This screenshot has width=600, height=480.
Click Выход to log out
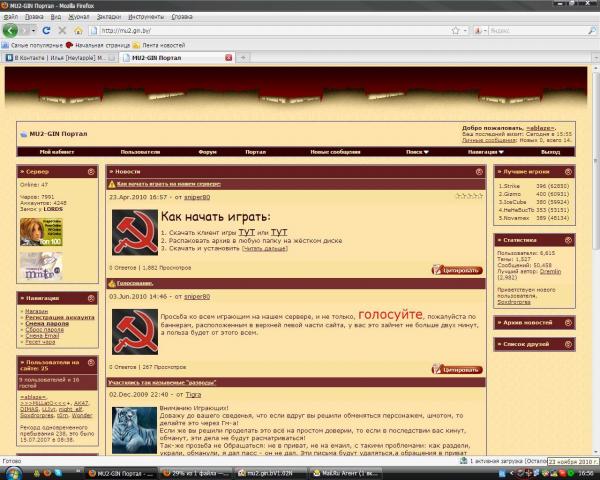point(550,152)
